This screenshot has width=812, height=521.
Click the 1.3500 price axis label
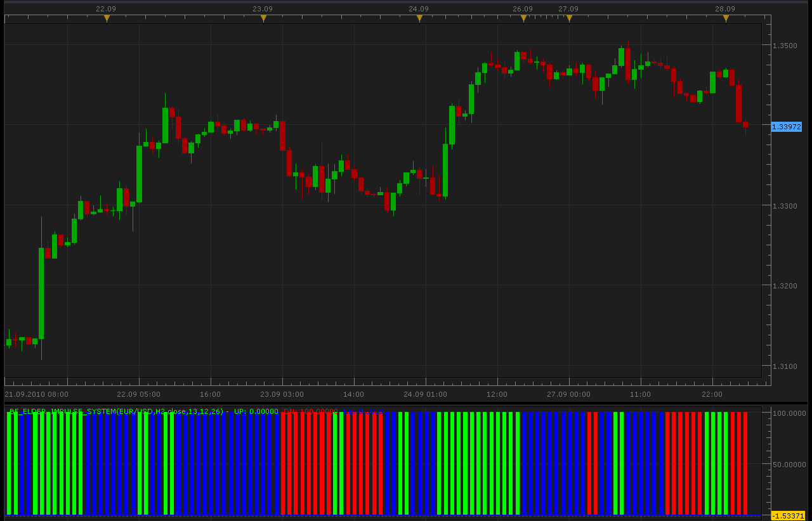click(785, 46)
